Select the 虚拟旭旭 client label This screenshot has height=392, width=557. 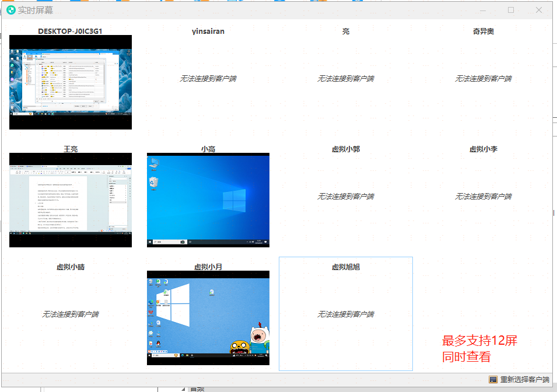[x=346, y=267]
